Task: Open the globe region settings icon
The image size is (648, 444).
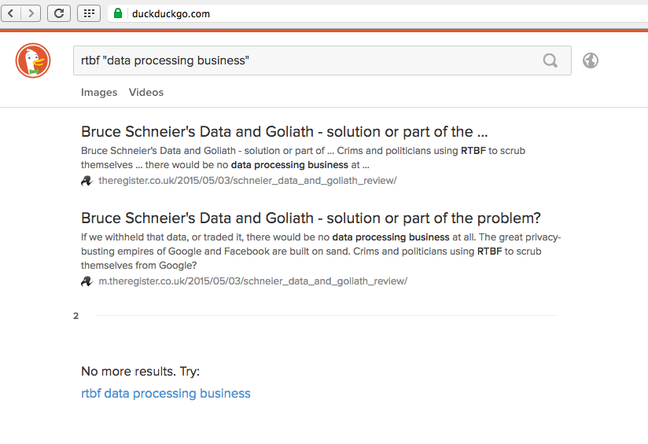Action: click(x=591, y=60)
